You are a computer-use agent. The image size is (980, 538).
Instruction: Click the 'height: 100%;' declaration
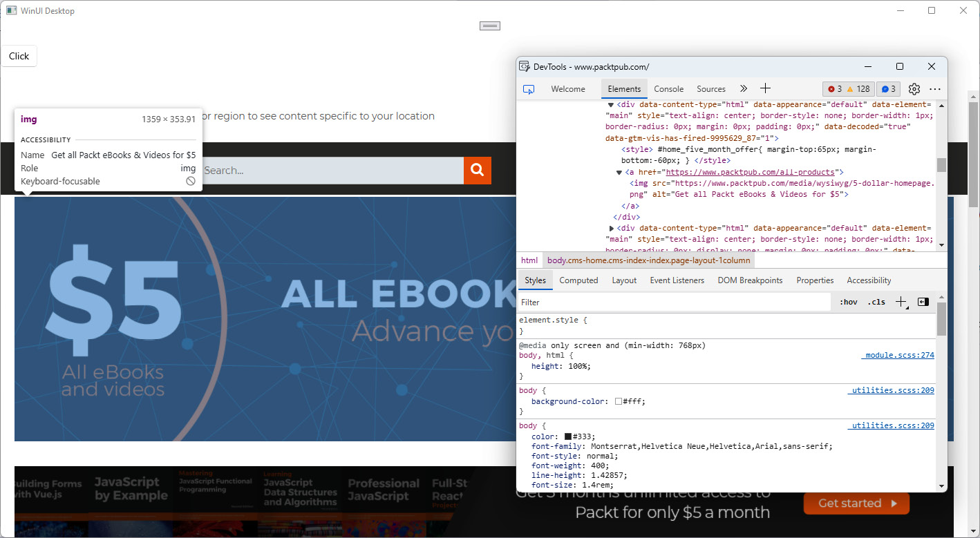561,366
